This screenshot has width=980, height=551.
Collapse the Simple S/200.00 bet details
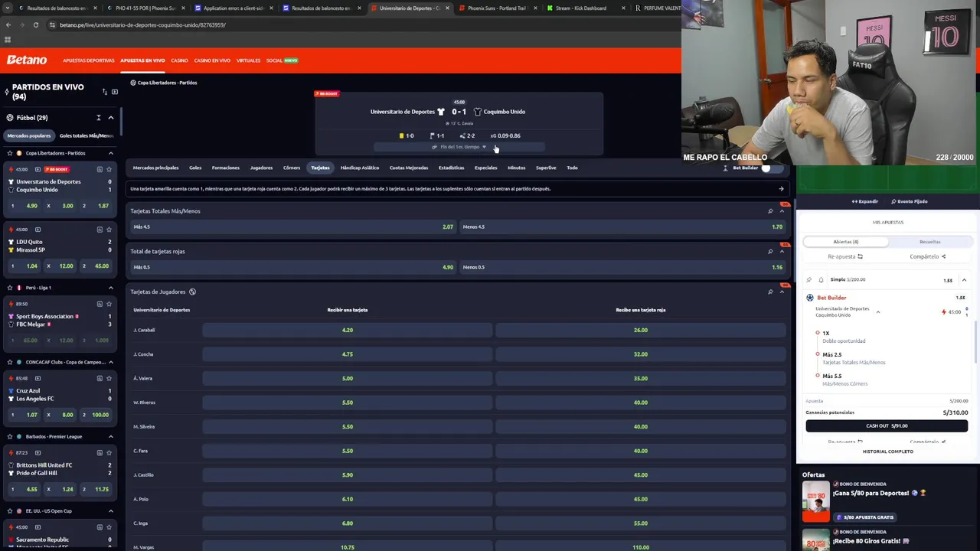(964, 280)
